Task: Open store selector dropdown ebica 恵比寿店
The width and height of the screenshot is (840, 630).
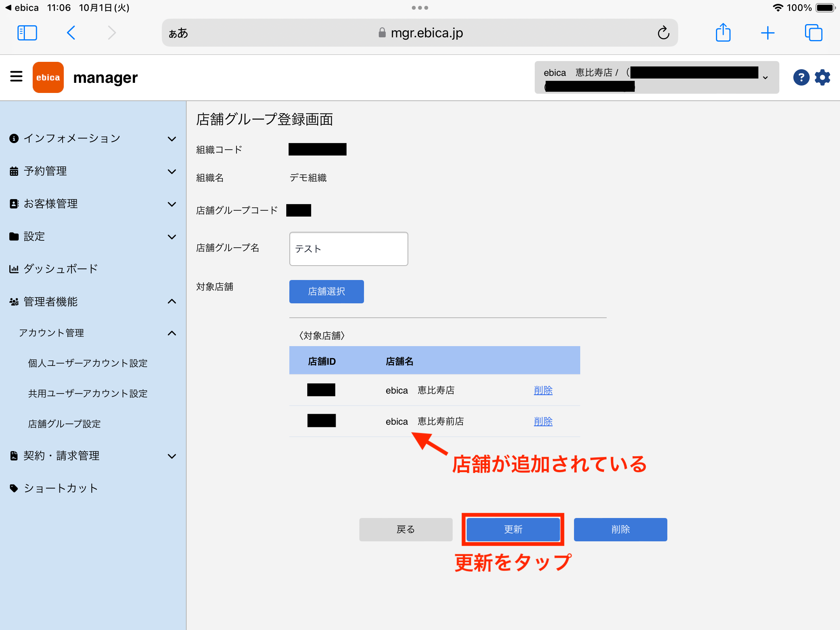Action: 657,77
